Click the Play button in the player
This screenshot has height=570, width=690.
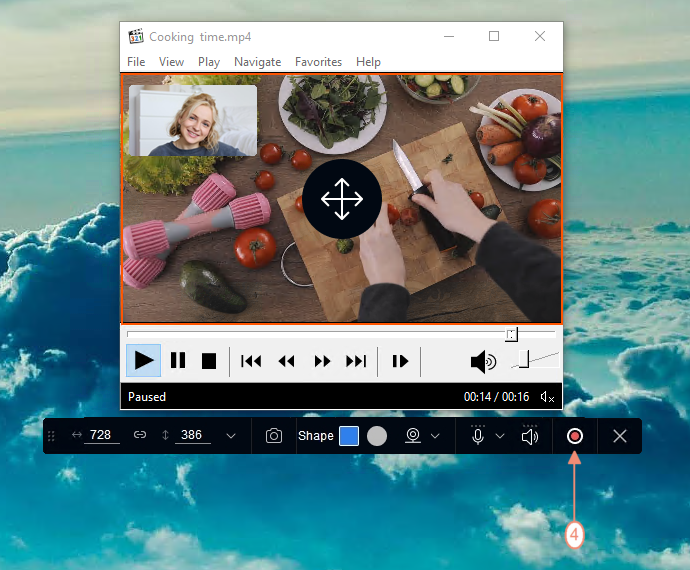click(x=143, y=360)
